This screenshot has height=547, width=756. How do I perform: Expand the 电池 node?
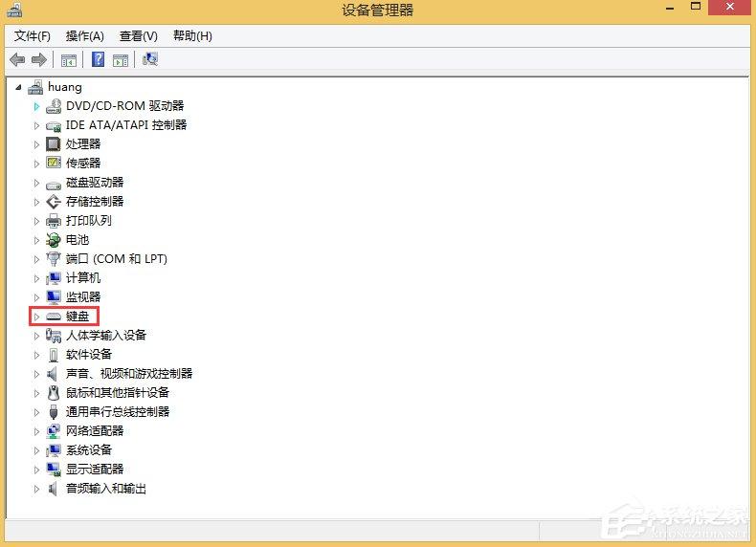click(36, 240)
